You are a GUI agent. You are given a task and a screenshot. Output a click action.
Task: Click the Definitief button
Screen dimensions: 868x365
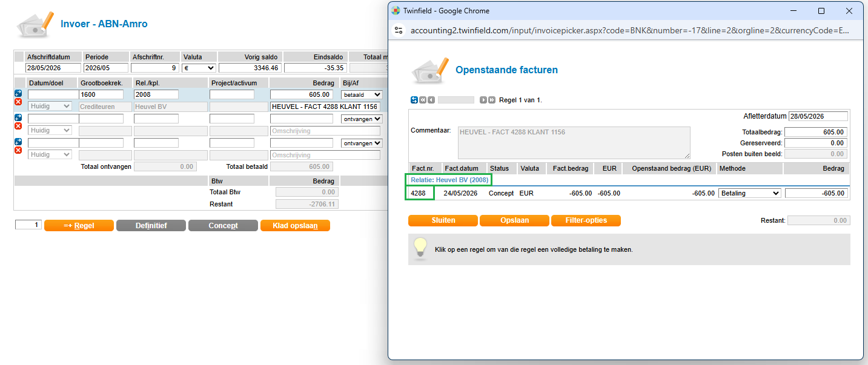coord(151,225)
